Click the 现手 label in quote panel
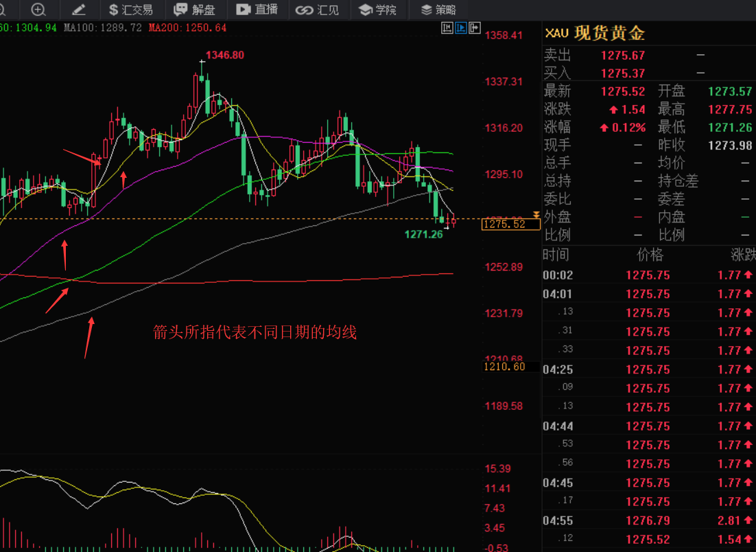 tap(557, 146)
